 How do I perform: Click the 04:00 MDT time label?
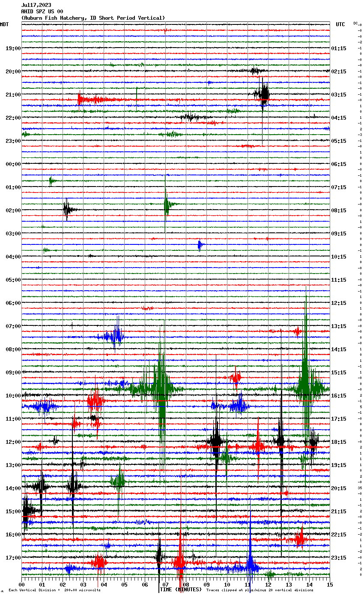pos(13,257)
